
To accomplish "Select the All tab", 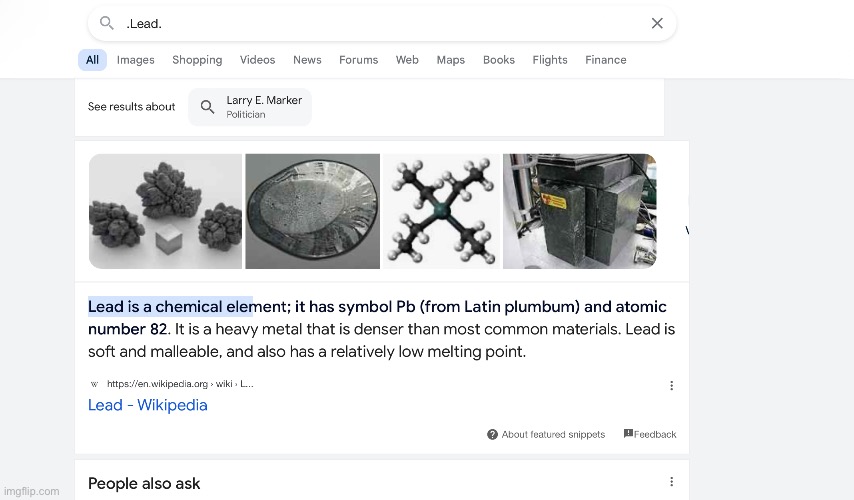I will [92, 60].
